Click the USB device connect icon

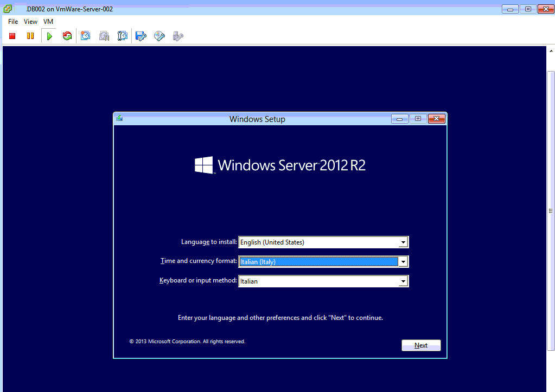click(x=178, y=36)
